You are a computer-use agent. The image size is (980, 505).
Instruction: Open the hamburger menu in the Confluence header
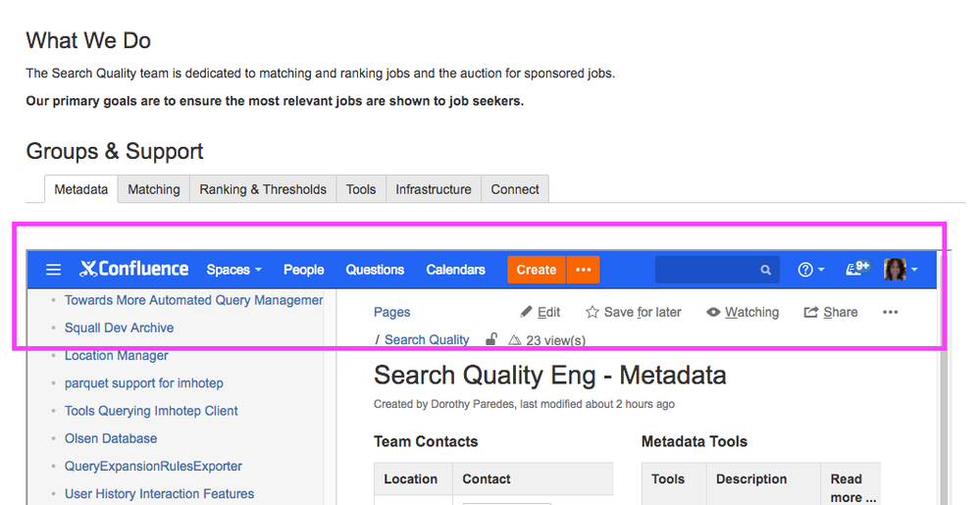[x=54, y=270]
